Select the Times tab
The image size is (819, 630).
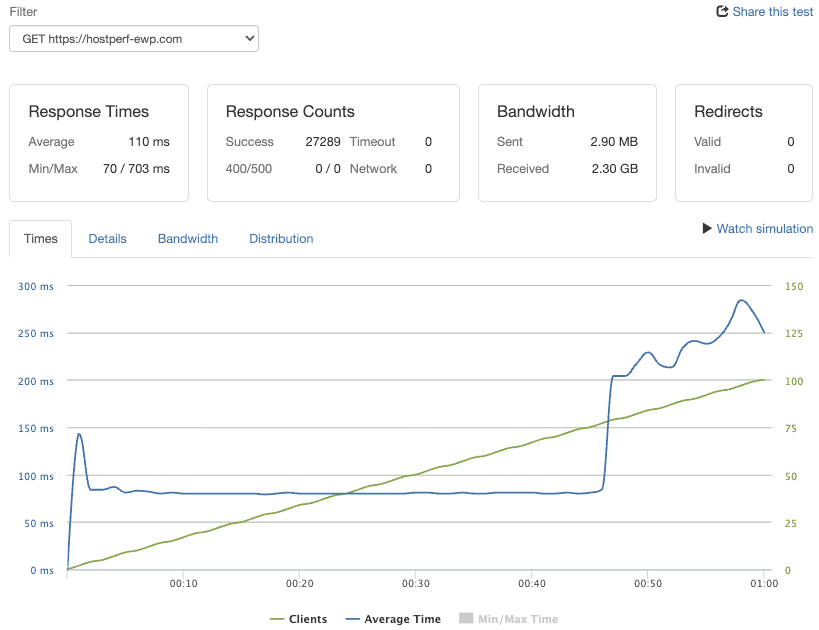click(41, 239)
